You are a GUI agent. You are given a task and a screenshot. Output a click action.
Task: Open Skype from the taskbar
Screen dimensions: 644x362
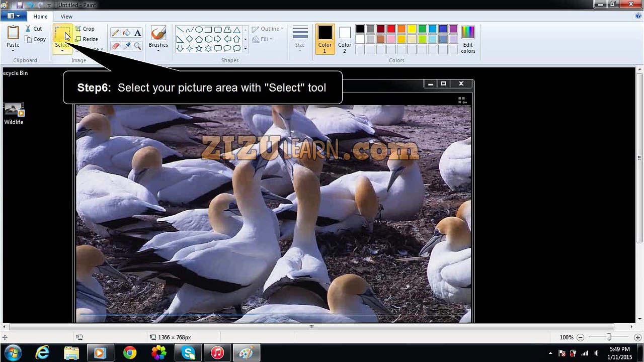point(188,353)
